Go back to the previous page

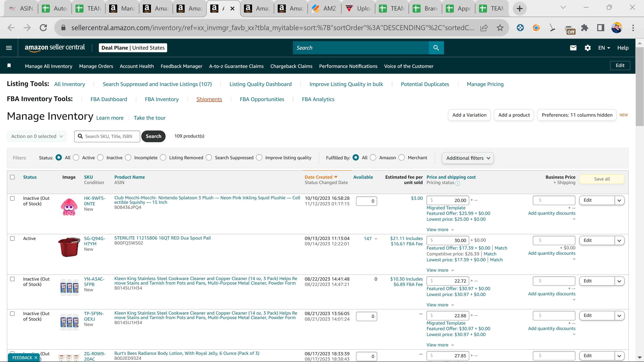11,27
